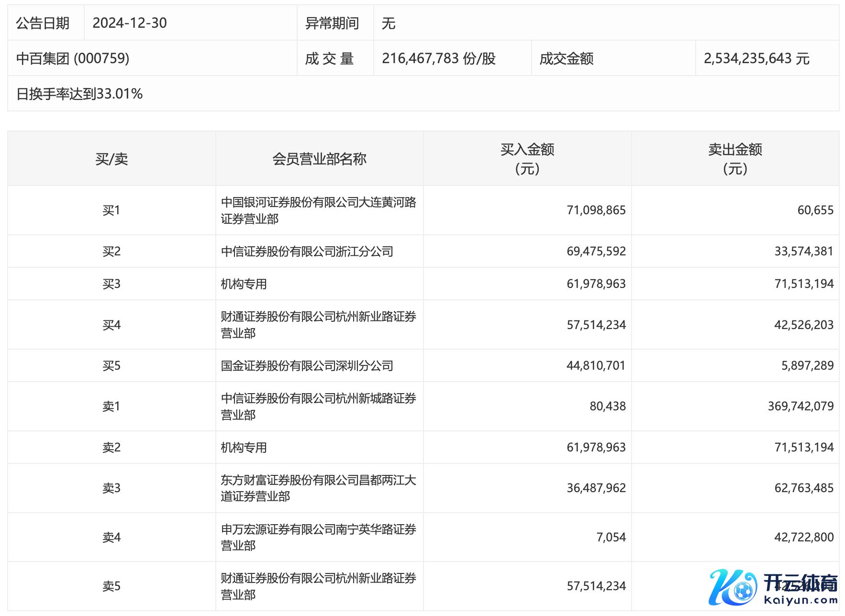Click 东方财富证券 昌都两江大道 branch name
This screenshot has width=845, height=616.
click(318, 488)
